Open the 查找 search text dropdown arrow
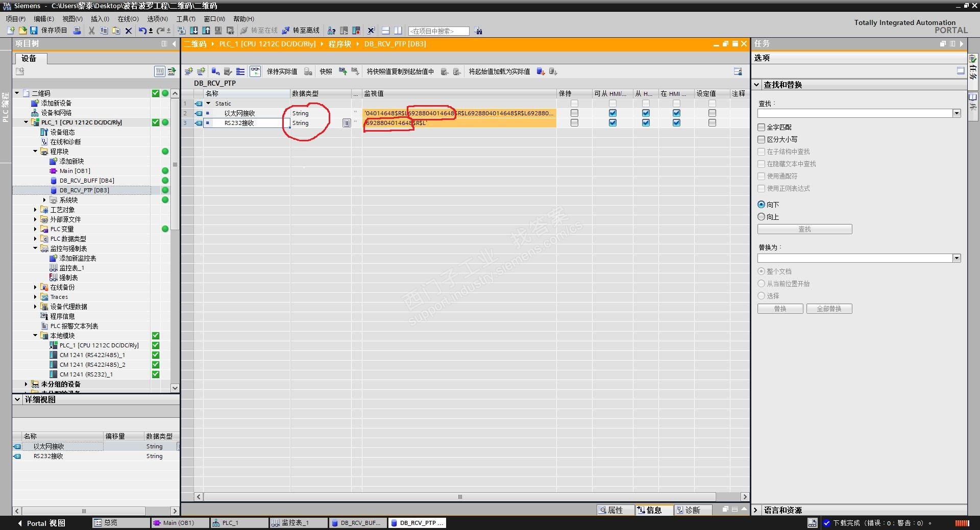The image size is (980, 530). coord(957,113)
